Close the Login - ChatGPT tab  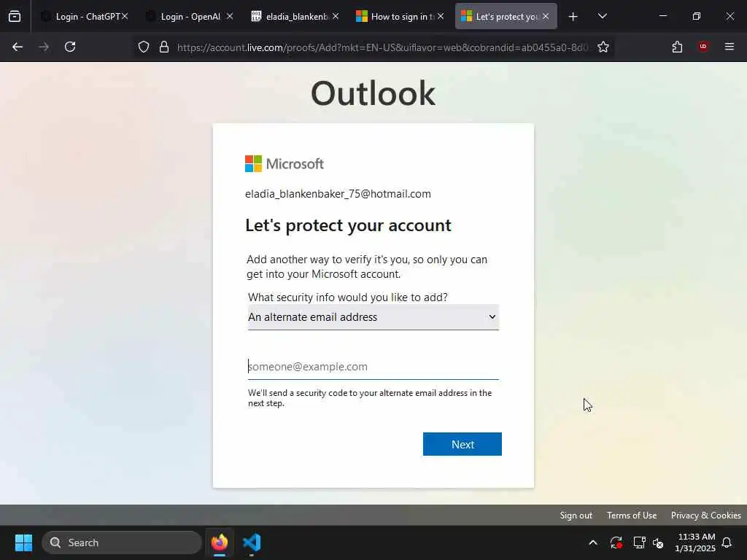pyautogui.click(x=125, y=16)
